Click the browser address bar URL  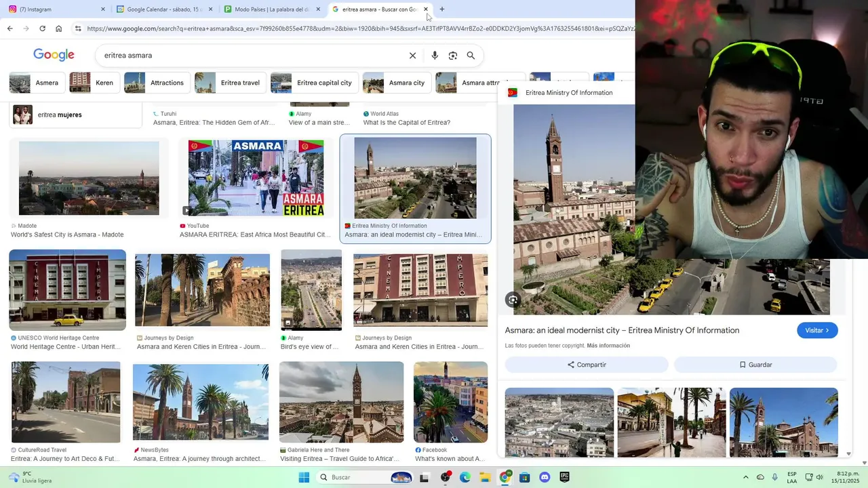pos(359,28)
